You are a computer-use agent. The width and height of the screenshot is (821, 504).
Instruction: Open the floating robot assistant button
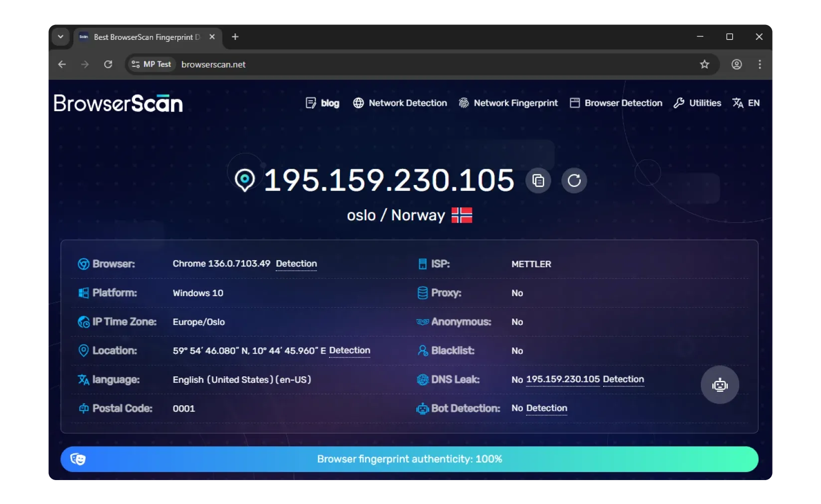719,385
